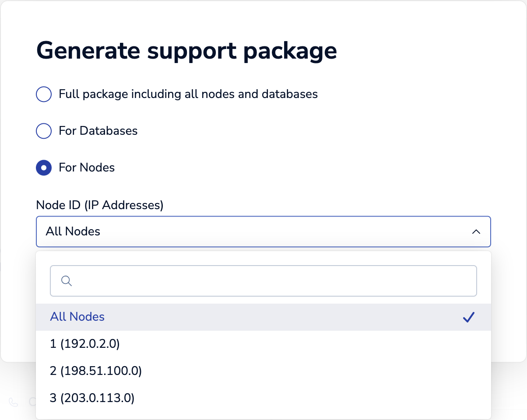Choose node 2 (198.51.100.0) from the list

[x=96, y=371]
